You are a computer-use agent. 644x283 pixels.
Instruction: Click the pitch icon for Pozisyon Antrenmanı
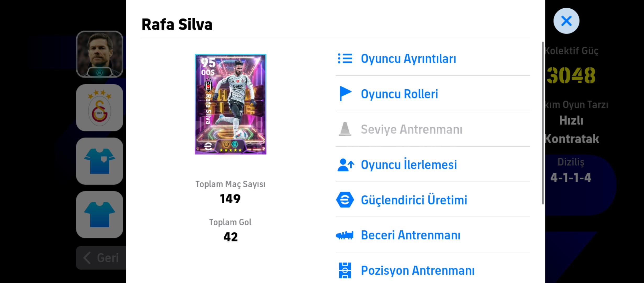pos(345,270)
